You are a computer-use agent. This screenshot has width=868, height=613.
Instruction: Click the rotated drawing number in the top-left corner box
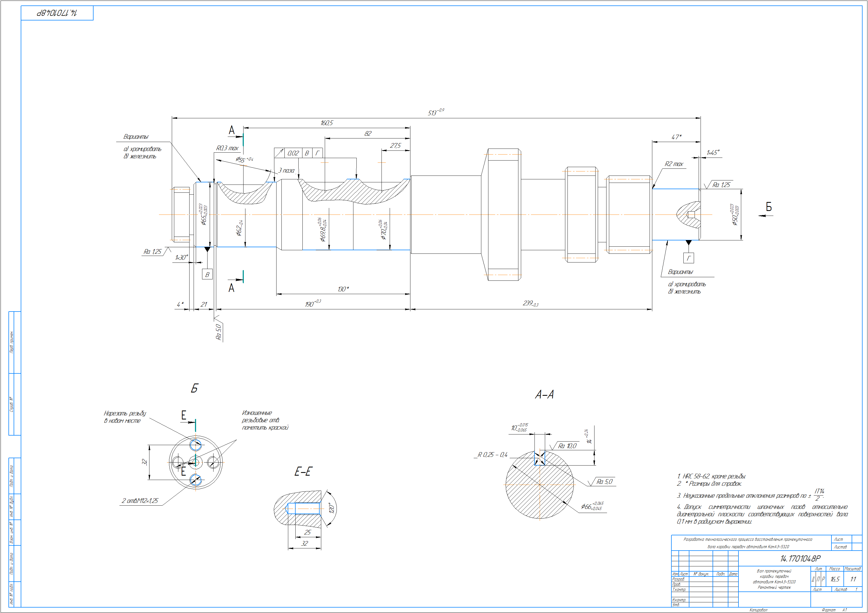pyautogui.click(x=57, y=13)
